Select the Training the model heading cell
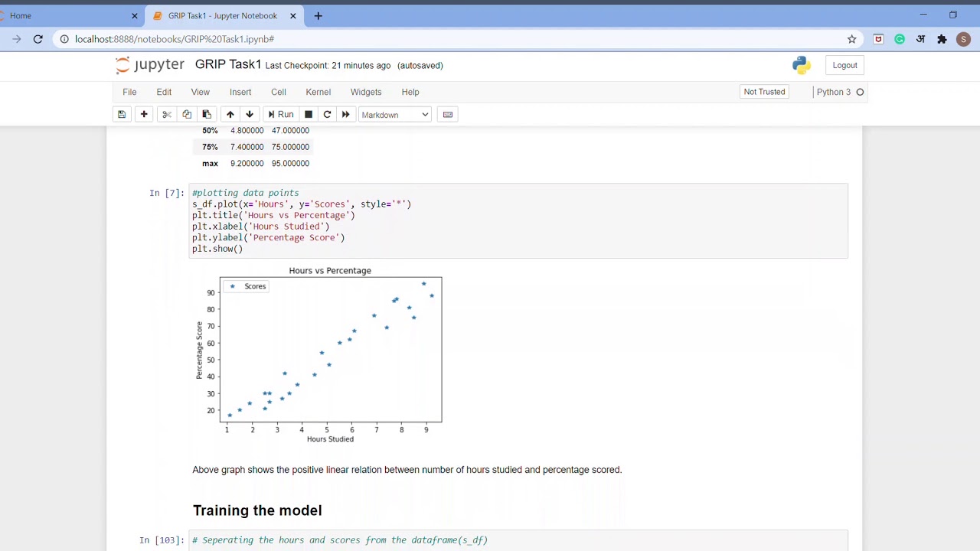This screenshot has width=980, height=551. point(257,510)
